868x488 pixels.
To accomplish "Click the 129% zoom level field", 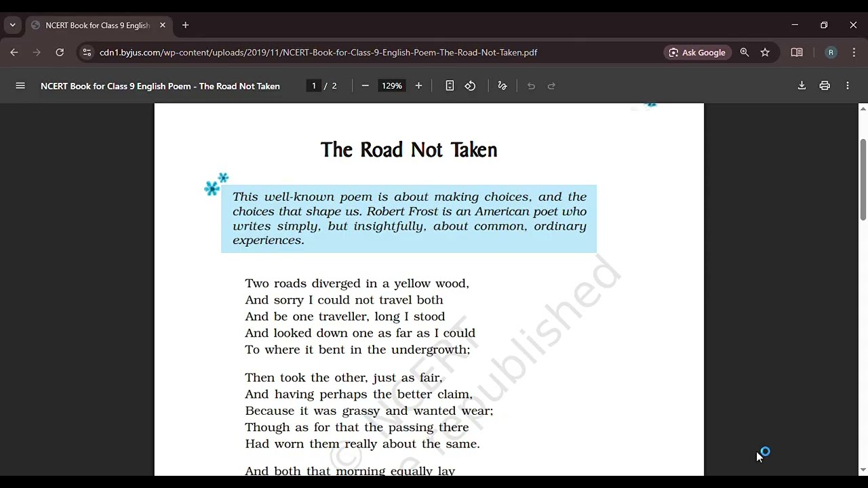I will 392,86.
